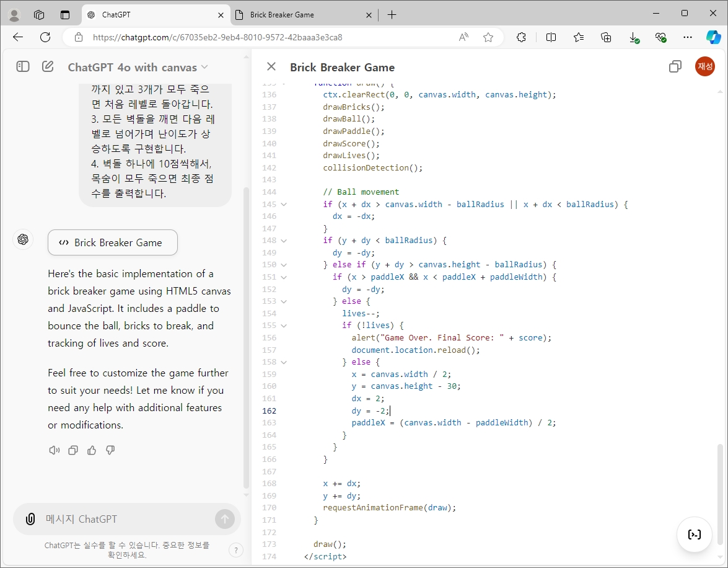Collapse code fold at line 150
Screen dimensions: 728x568
click(284, 265)
